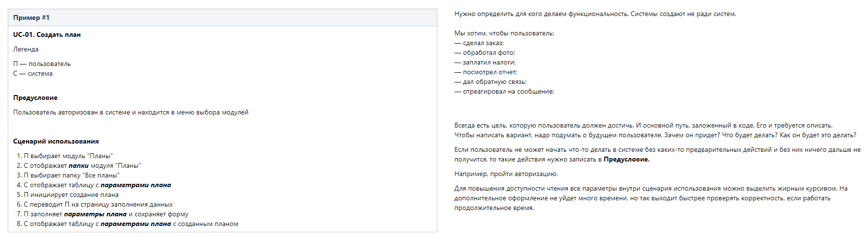
Task: Click the bold "Предусловие." in the right paragraph
Action: pyautogui.click(x=627, y=159)
